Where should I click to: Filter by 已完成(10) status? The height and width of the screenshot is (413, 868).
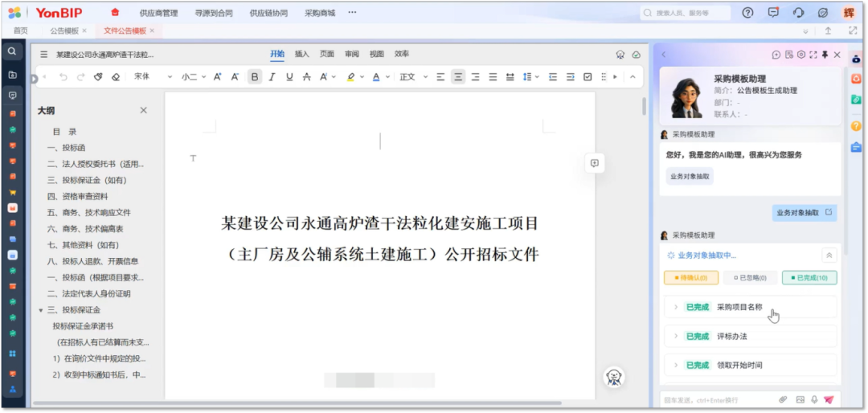[x=809, y=278]
